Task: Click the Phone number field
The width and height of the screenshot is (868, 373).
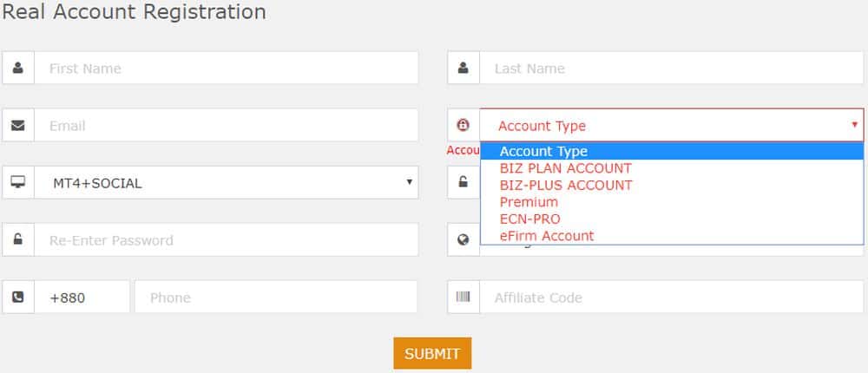Action: [x=275, y=297]
